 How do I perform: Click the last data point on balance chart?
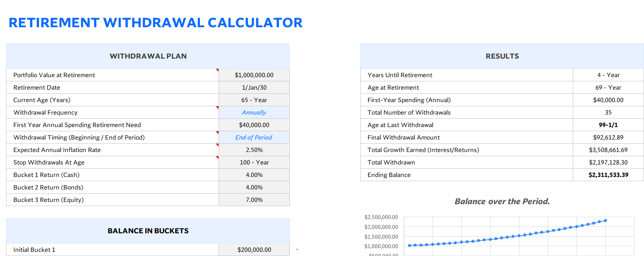click(x=605, y=220)
